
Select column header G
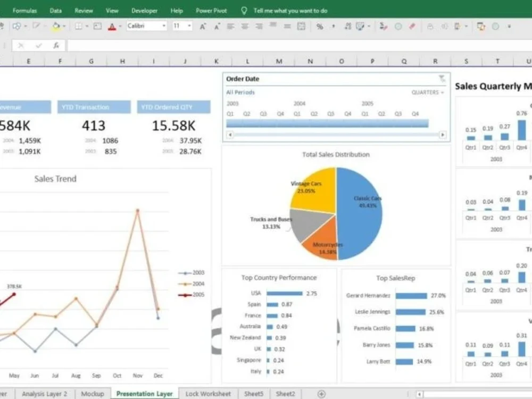(x=92, y=61)
